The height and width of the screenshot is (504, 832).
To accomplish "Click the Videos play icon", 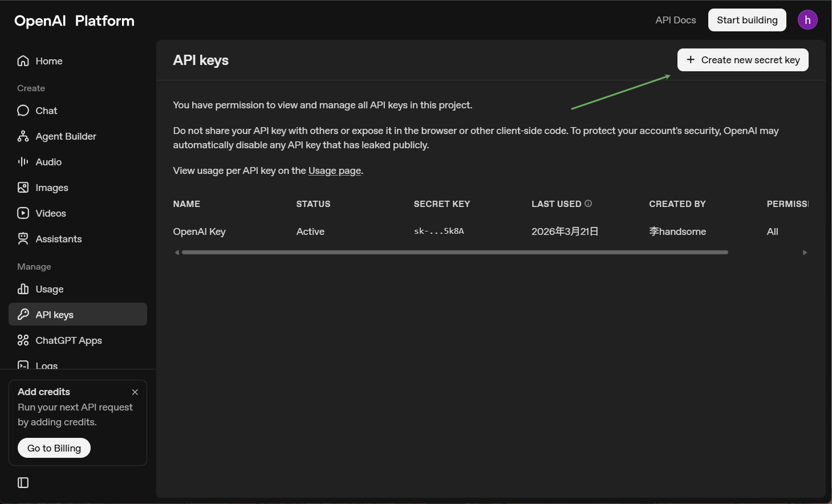I will pos(23,213).
